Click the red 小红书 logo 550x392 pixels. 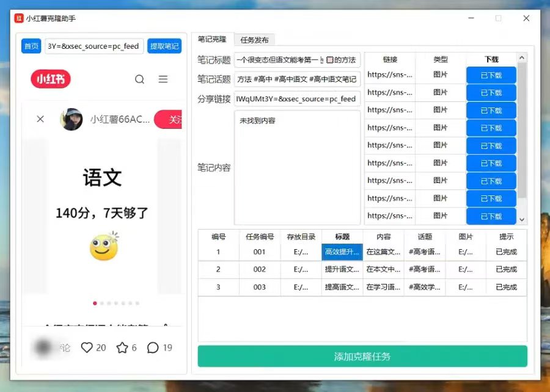(x=50, y=79)
